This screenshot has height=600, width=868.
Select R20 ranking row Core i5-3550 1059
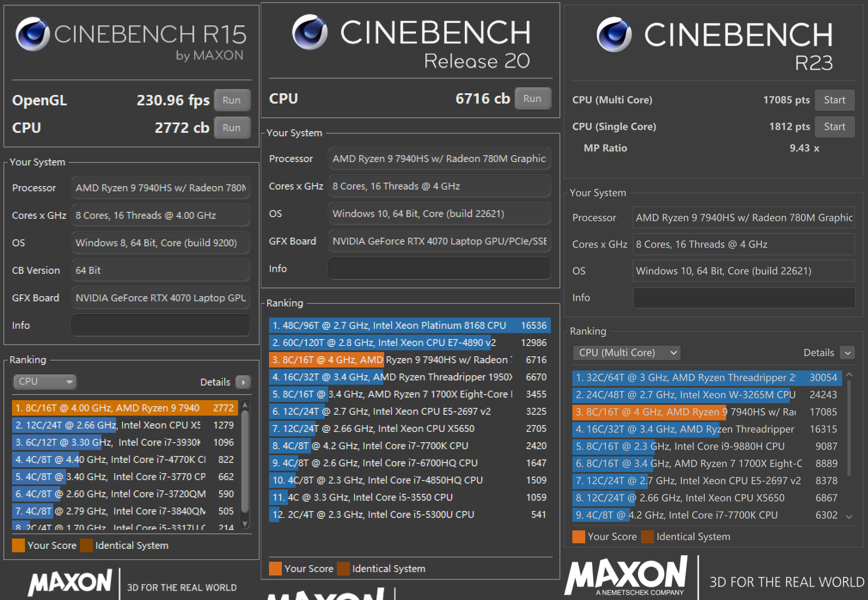point(410,497)
